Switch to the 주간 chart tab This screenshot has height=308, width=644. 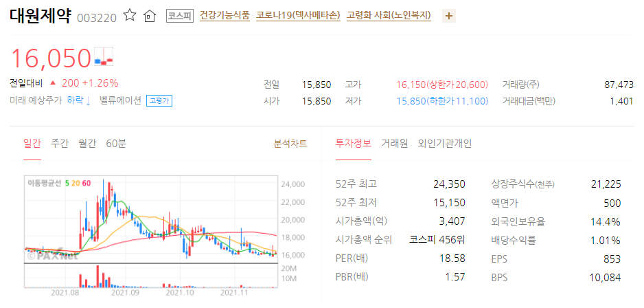pyautogui.click(x=60, y=144)
